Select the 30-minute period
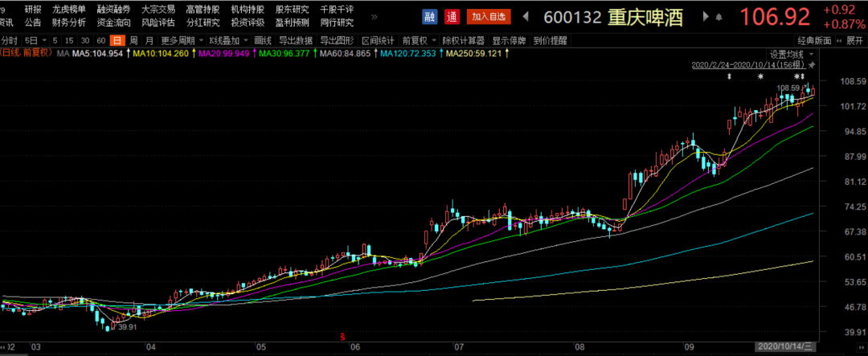This screenshot has width=868, height=356. pos(85,40)
